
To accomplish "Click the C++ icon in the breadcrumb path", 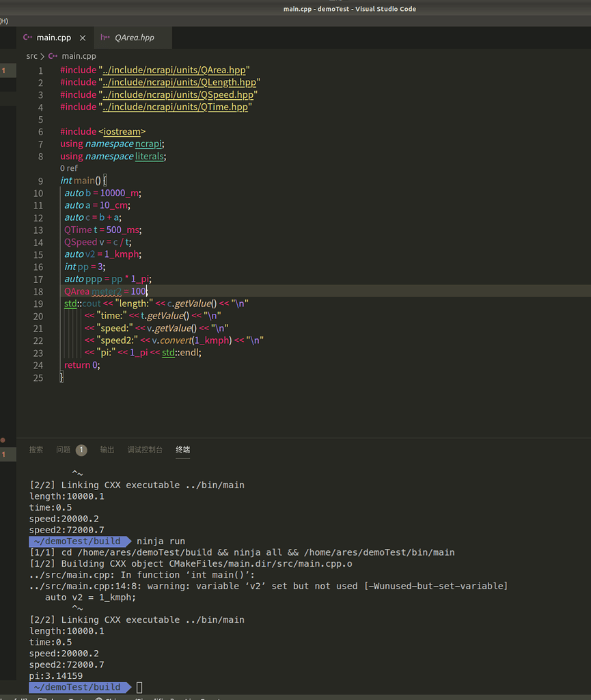I will tap(53, 56).
